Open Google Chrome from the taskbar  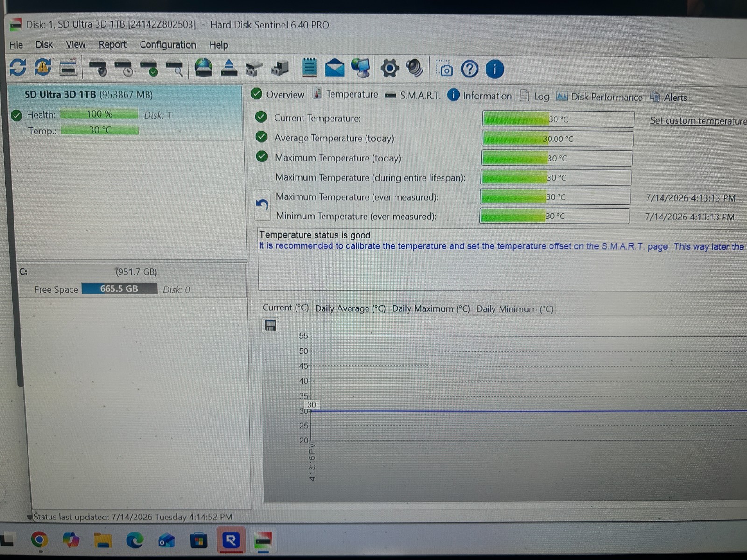(39, 540)
